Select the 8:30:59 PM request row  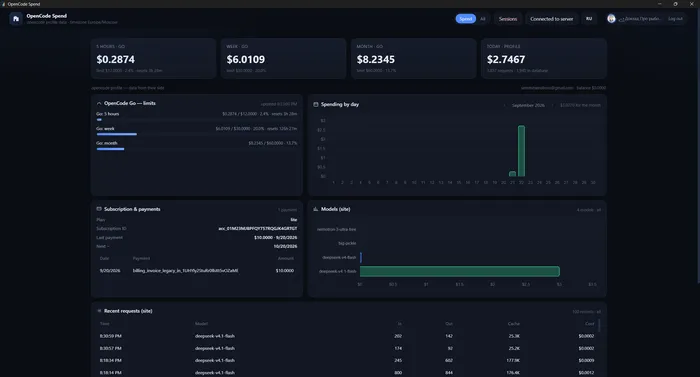[x=346, y=336]
